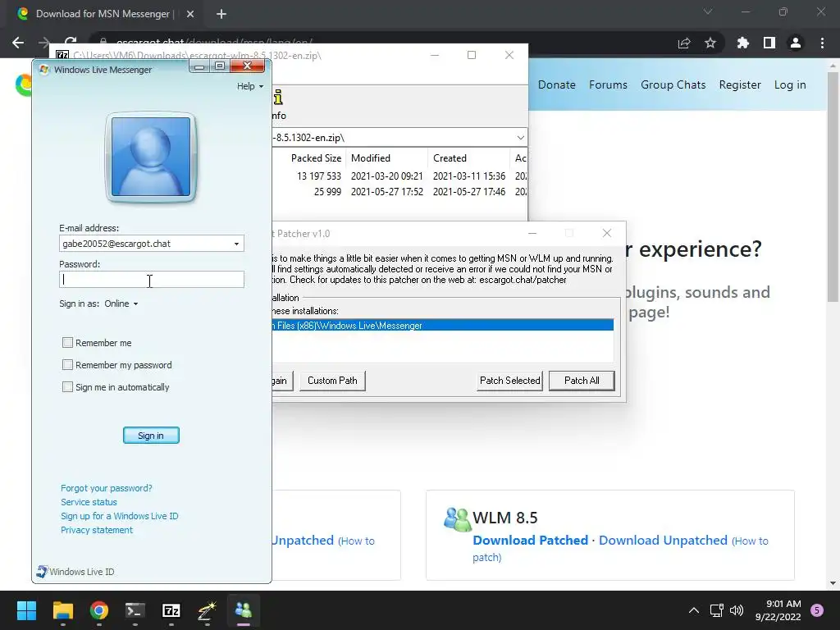The width and height of the screenshot is (840, 630).
Task: Click the 13 197 533 packed size cell
Action: click(x=319, y=176)
